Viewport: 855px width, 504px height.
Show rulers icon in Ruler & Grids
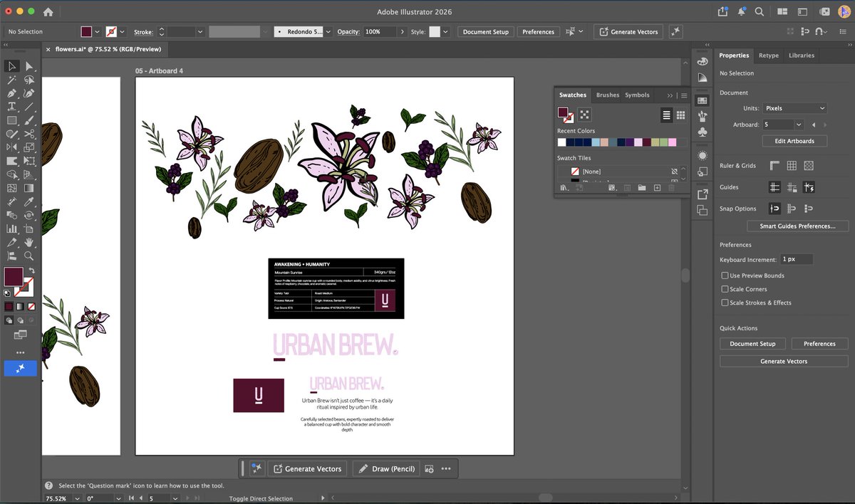point(774,166)
